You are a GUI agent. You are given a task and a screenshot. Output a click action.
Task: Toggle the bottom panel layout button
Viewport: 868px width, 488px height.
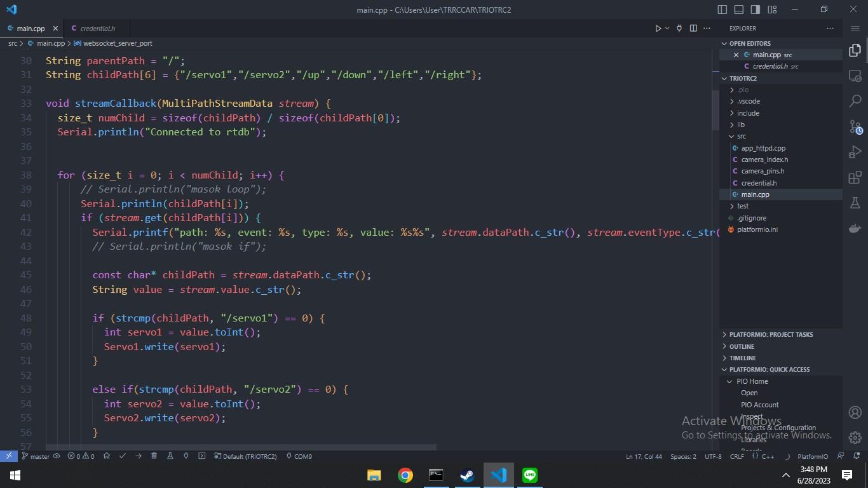click(x=739, y=10)
